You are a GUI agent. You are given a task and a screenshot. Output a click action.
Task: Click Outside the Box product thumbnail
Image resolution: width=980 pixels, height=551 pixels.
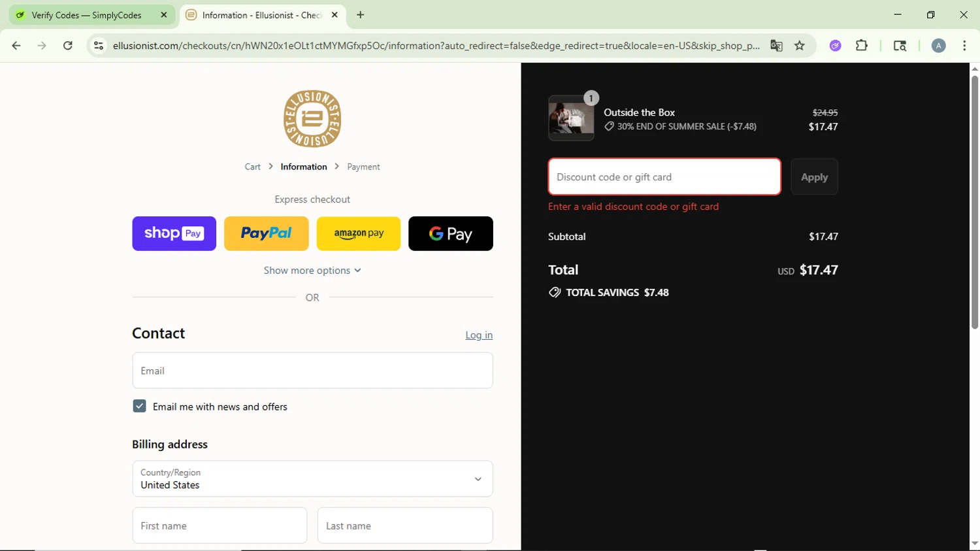pos(571,118)
